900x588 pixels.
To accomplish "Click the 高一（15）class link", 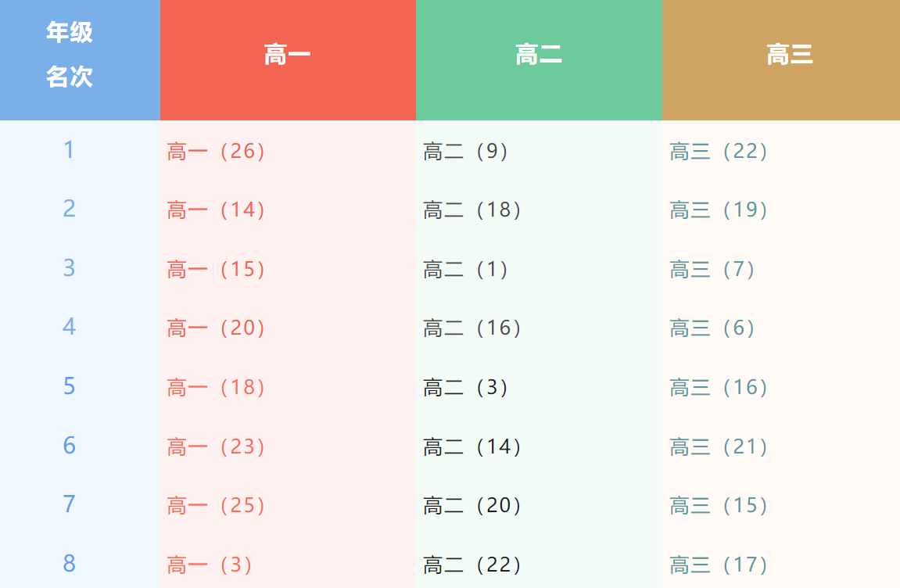I will (x=217, y=269).
